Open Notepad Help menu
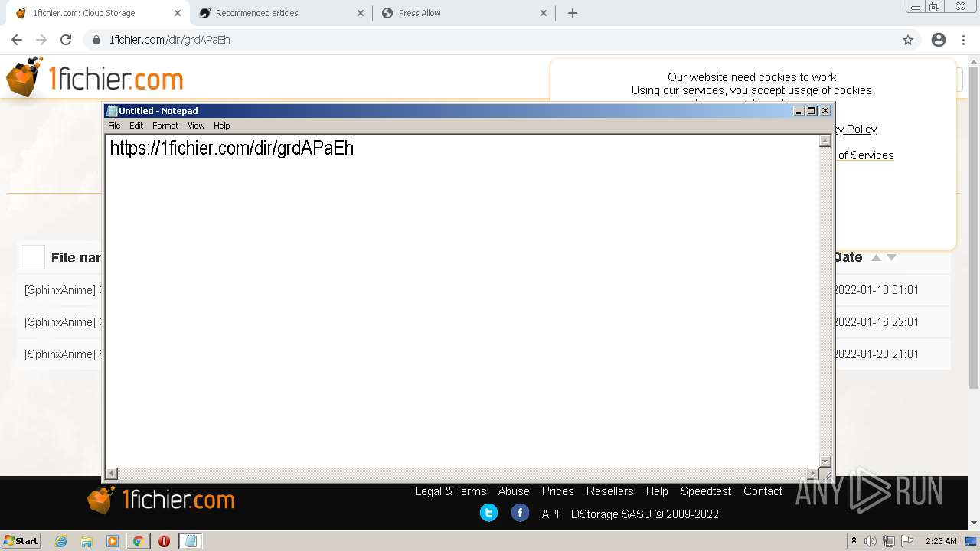The width and height of the screenshot is (980, 551). click(222, 126)
